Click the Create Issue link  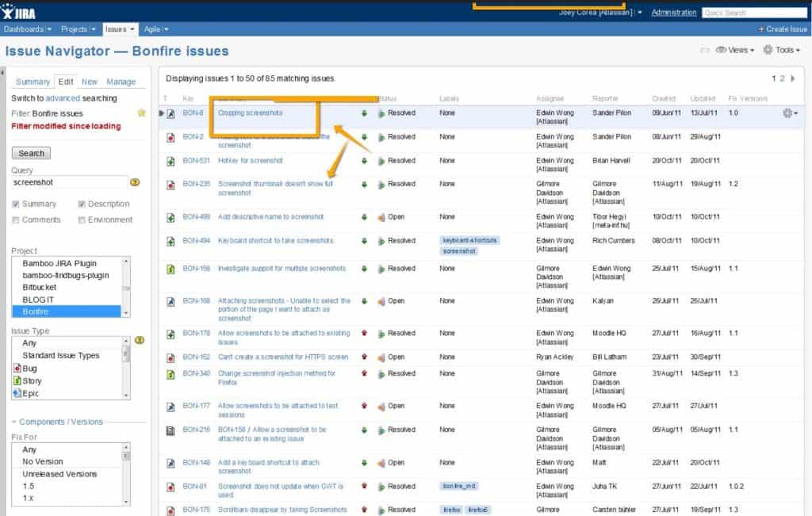pyautogui.click(x=783, y=29)
